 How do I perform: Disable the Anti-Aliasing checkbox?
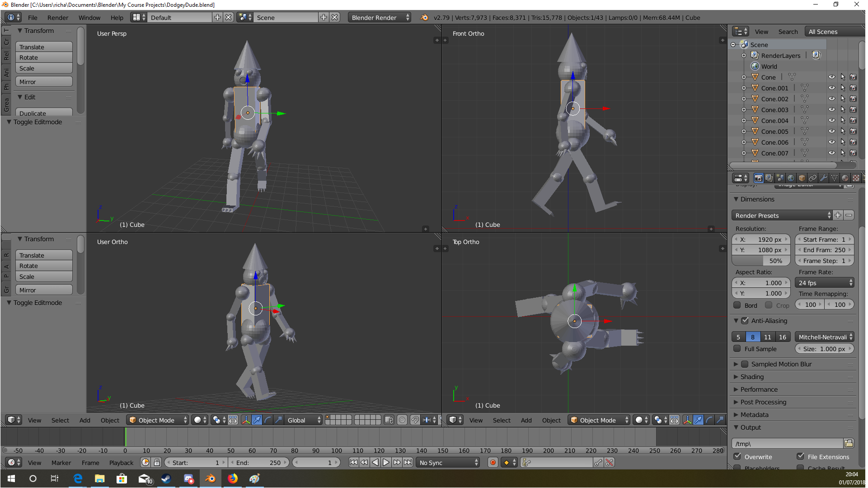(745, 321)
